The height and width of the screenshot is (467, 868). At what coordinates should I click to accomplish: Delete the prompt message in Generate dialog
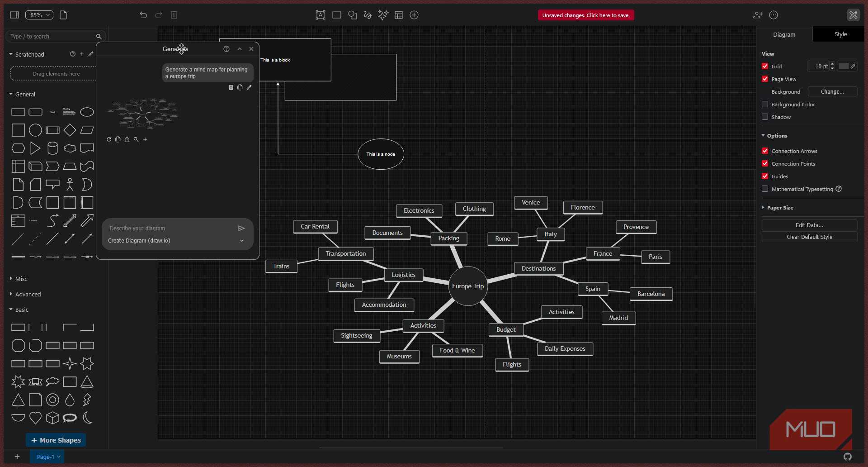(x=231, y=87)
